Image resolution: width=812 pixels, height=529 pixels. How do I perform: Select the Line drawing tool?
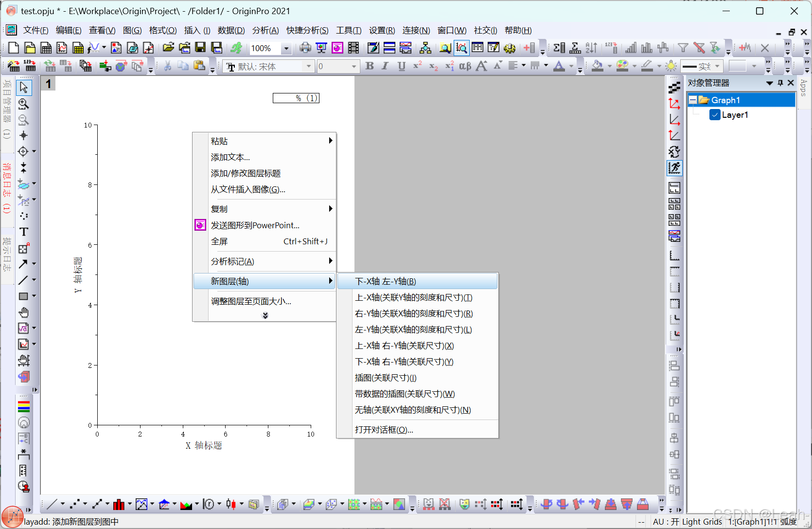pos(24,280)
